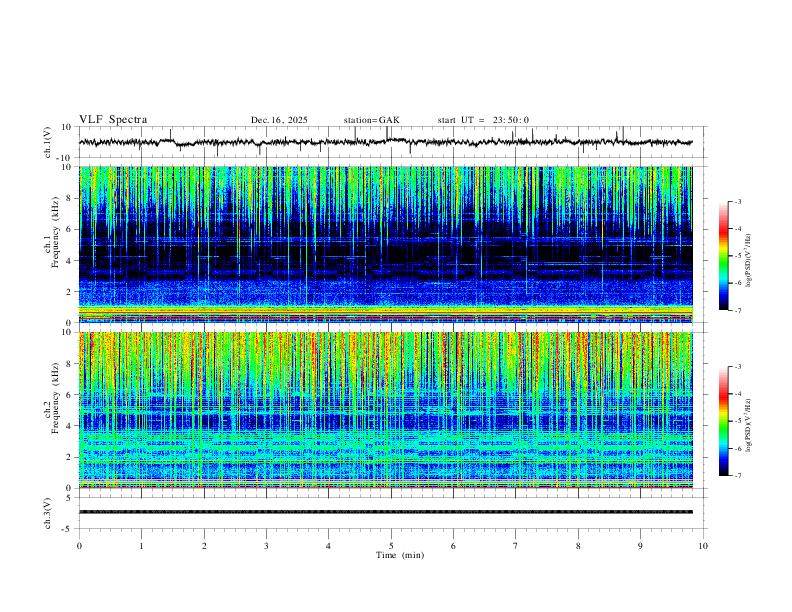Click time axis tick label "0"
Image resolution: width=792 pixels, height=612 pixels.
(x=79, y=546)
